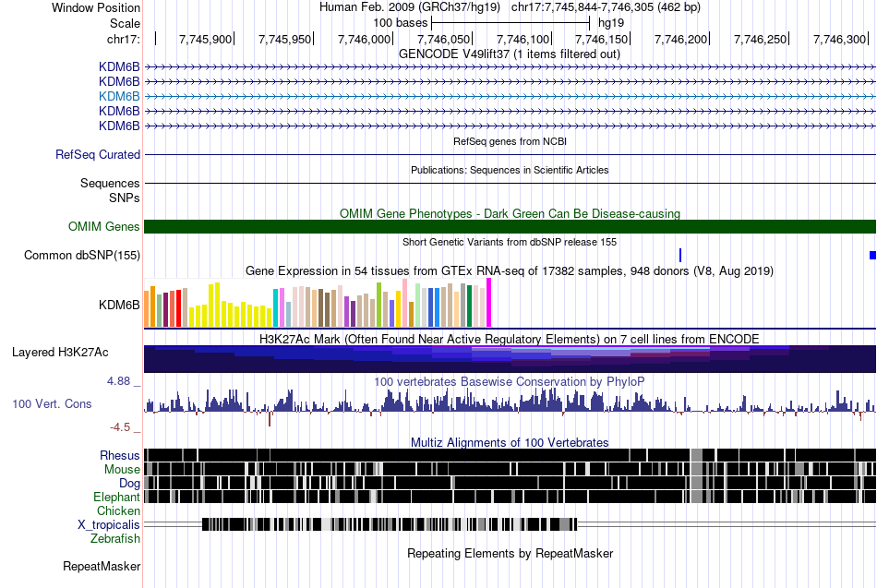Click the X_tropicalis species label
The image size is (877, 588).
[x=109, y=525]
